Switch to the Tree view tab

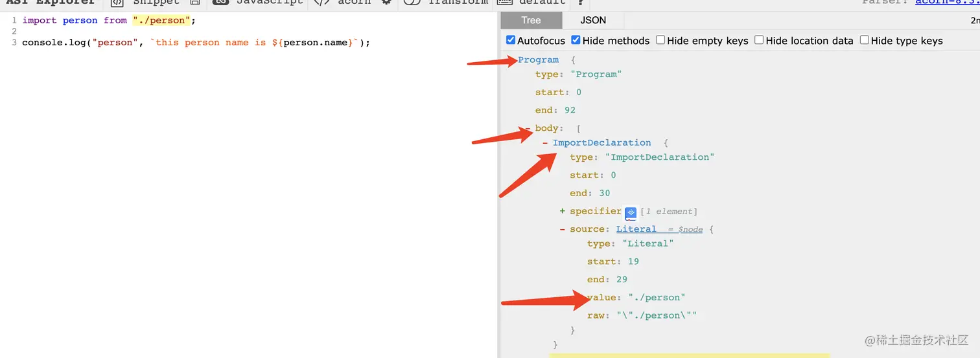[531, 20]
